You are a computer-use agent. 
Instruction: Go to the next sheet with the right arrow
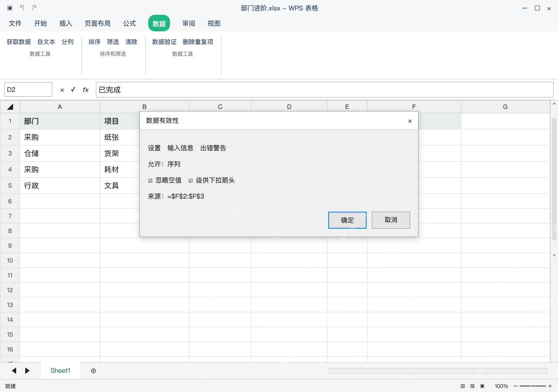[27, 371]
